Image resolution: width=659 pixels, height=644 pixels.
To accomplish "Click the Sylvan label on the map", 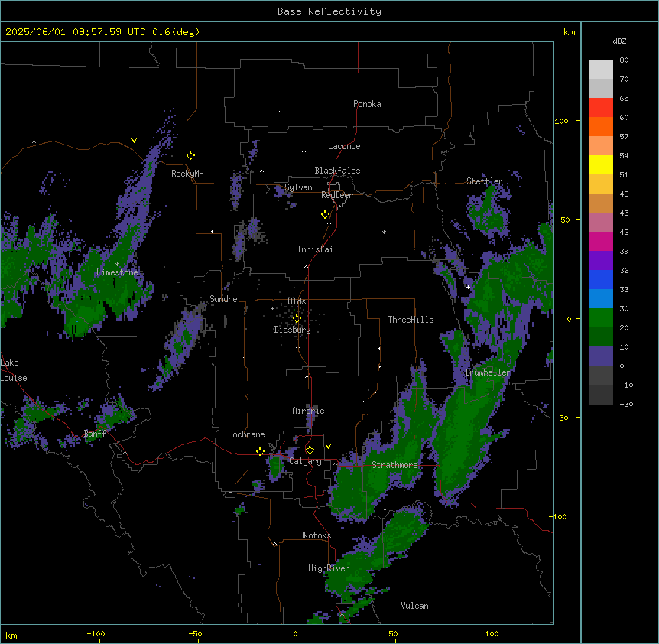I will [x=298, y=187].
